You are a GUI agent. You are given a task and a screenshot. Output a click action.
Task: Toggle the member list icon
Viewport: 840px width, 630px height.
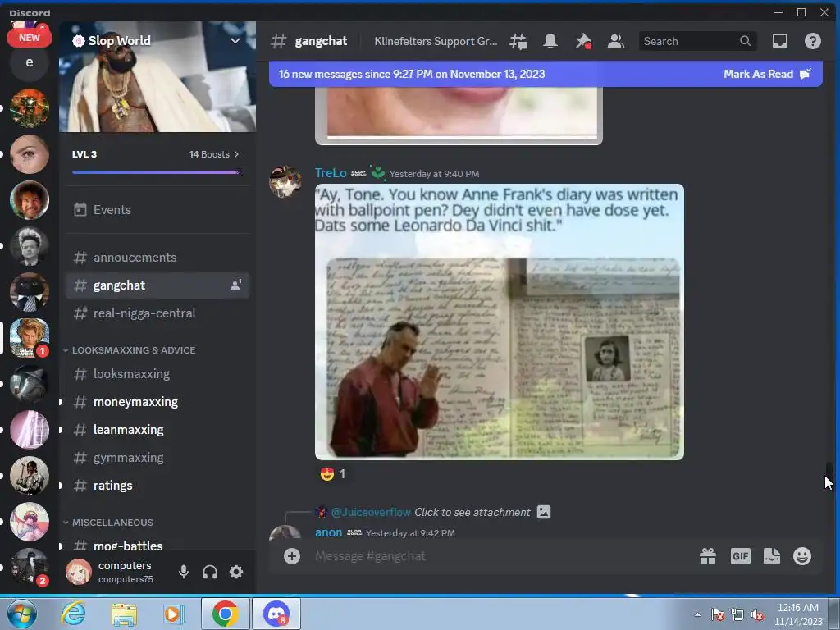(x=615, y=41)
